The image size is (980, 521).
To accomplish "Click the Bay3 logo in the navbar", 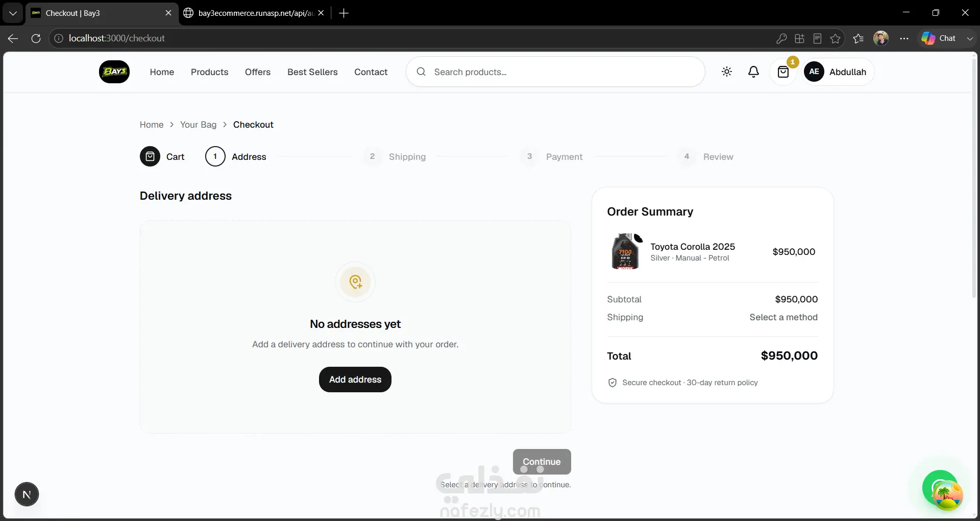I will click(114, 72).
